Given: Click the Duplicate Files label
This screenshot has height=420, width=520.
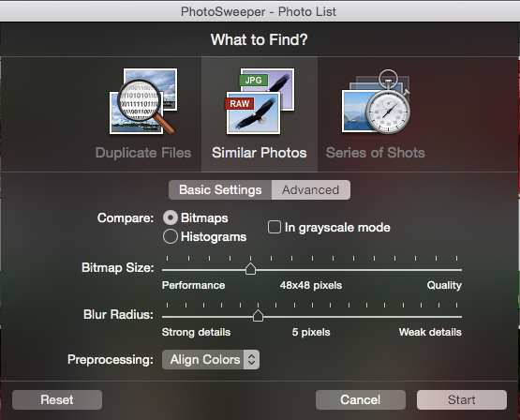Looking at the screenshot, I should point(143,153).
